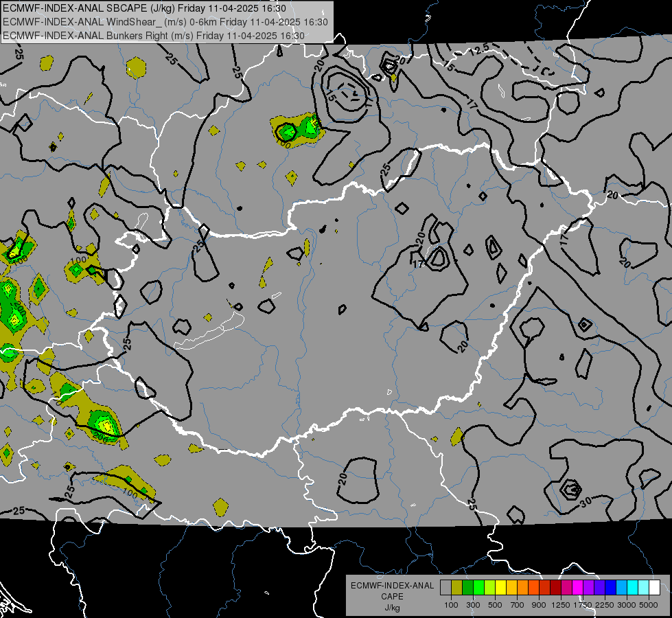Click the sky blue legend swatch
Screen dimensions: 672x618
click(621, 587)
